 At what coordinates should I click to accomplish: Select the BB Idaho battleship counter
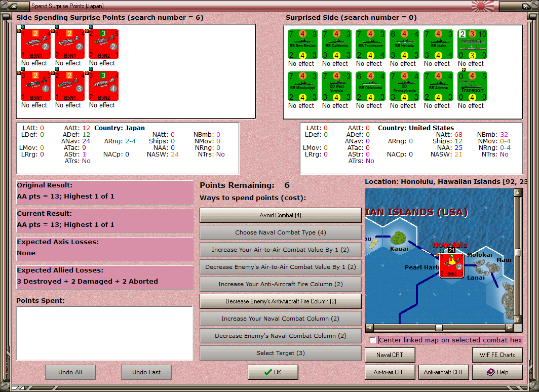point(438,45)
